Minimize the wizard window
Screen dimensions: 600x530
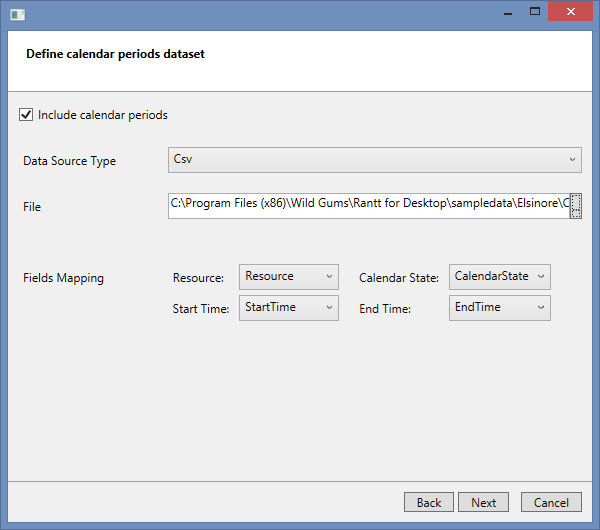(501, 12)
